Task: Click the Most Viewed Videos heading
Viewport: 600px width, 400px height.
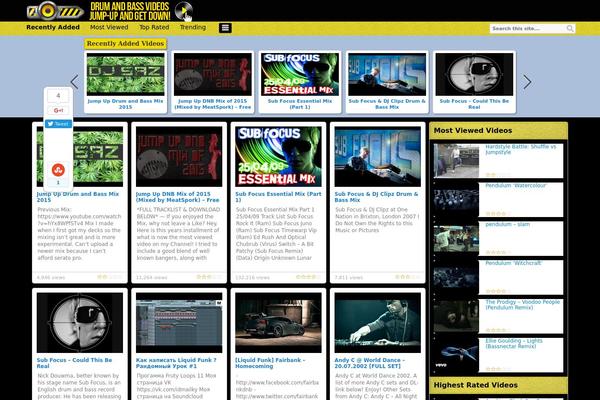Action: tap(473, 131)
